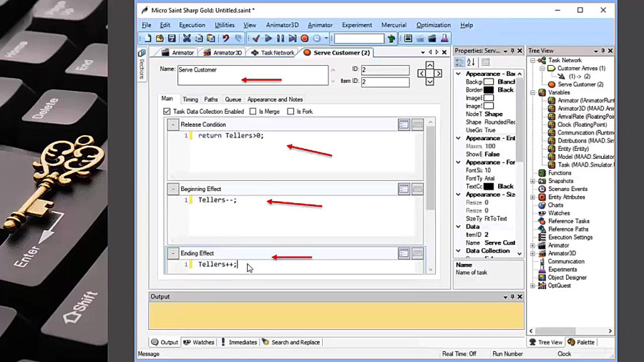Screen dimensions: 644x362
Task: Collapse the Task Network tree node
Action: click(x=532, y=60)
